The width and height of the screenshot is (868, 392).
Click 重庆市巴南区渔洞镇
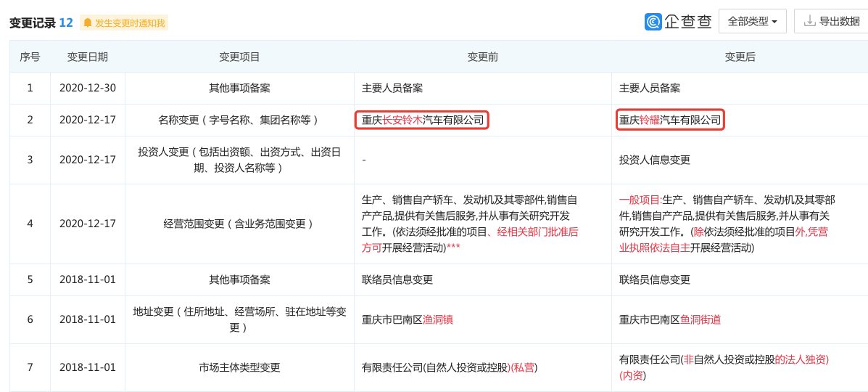[x=408, y=319]
